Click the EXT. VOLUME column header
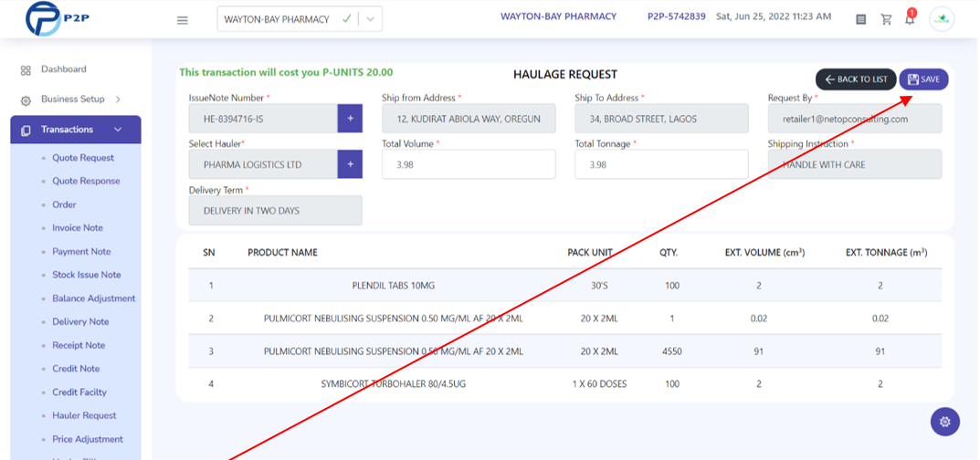 (x=764, y=253)
